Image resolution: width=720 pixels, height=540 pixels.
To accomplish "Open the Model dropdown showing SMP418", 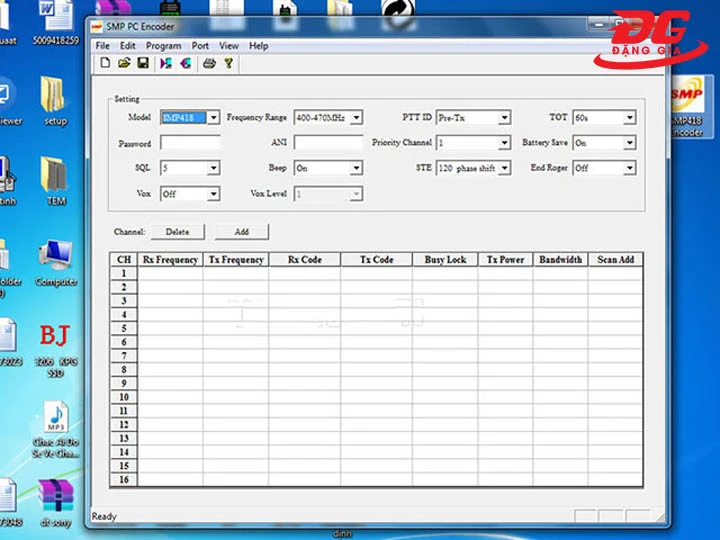I will pyautogui.click(x=212, y=118).
